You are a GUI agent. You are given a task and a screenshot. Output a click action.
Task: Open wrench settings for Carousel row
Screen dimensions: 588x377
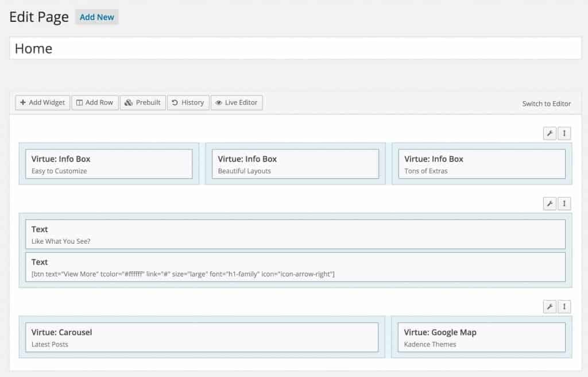(550, 307)
